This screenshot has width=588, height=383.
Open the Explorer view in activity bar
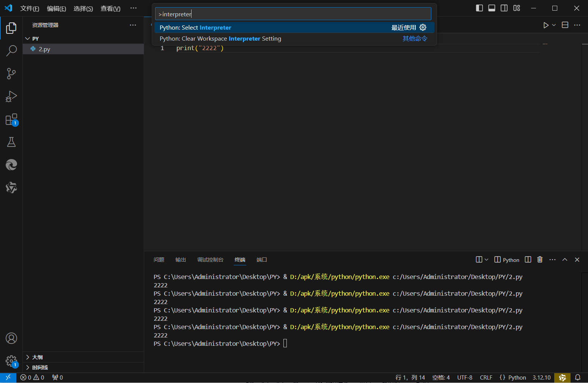coord(11,28)
